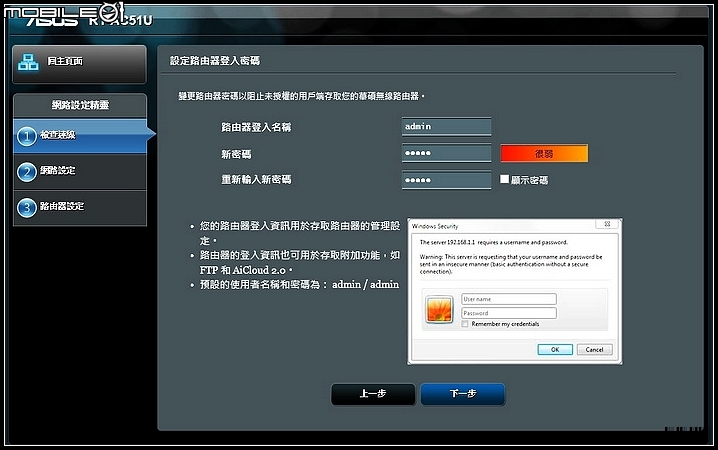Tick Remember my credentials checkbox
The height and width of the screenshot is (450, 718).
465,324
